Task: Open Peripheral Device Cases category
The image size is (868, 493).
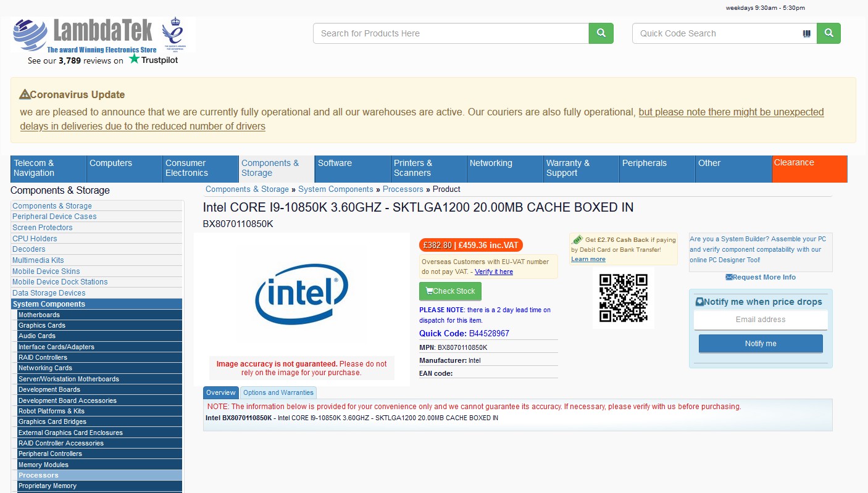Action: (54, 217)
